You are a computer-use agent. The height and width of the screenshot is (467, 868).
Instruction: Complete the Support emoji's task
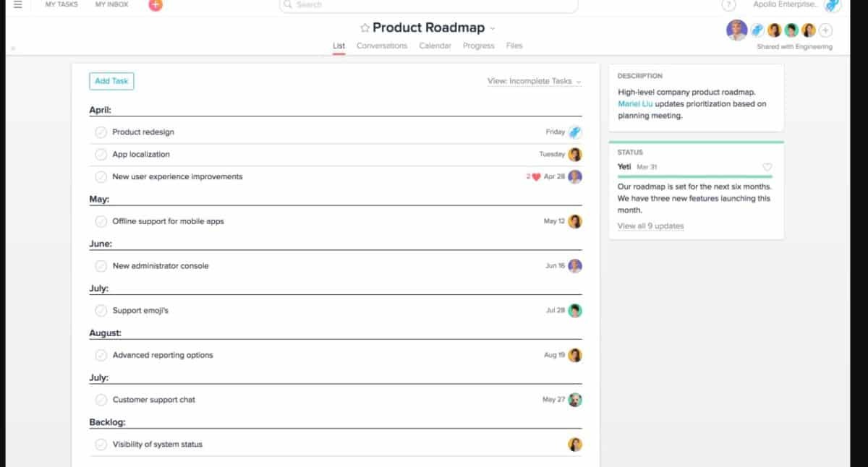click(101, 311)
